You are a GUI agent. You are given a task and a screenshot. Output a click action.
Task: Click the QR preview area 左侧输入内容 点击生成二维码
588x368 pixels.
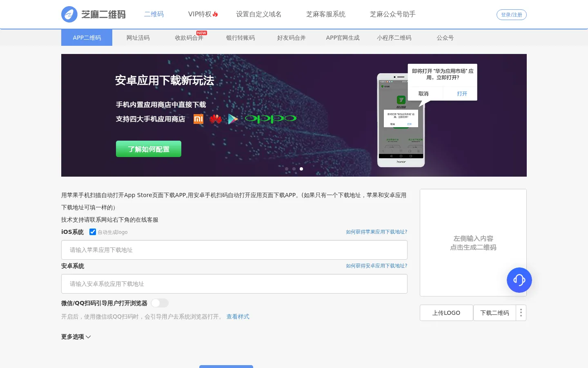(473, 242)
